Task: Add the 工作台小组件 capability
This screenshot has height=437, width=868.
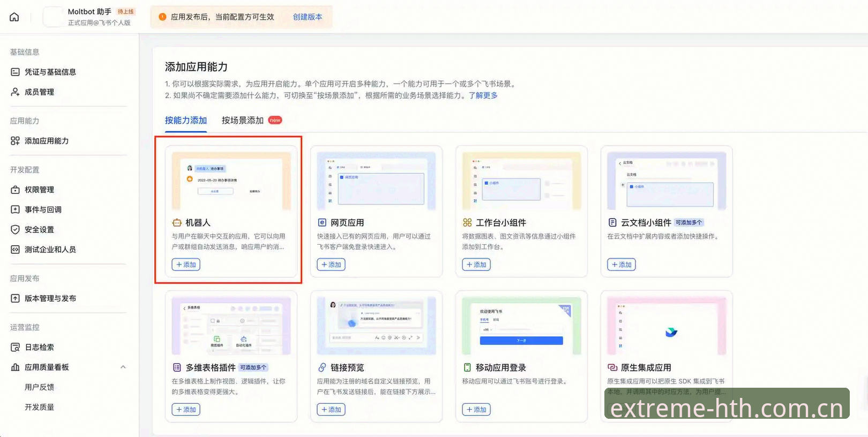Action: tap(476, 265)
